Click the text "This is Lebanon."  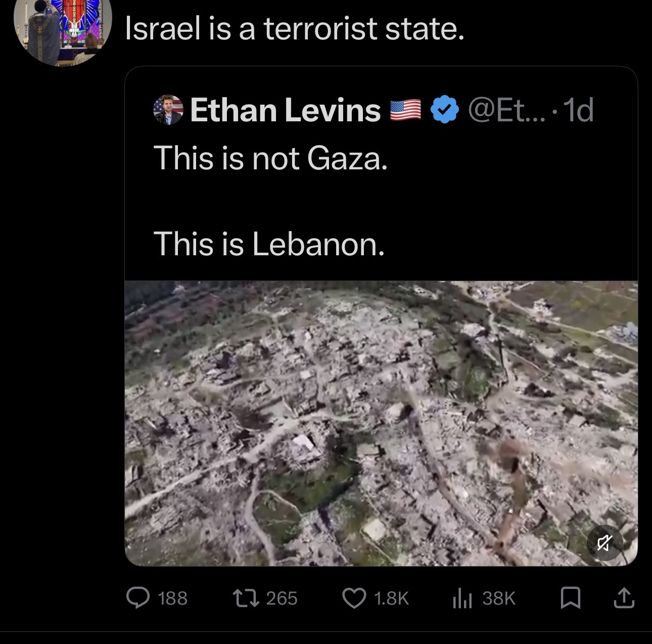(269, 244)
